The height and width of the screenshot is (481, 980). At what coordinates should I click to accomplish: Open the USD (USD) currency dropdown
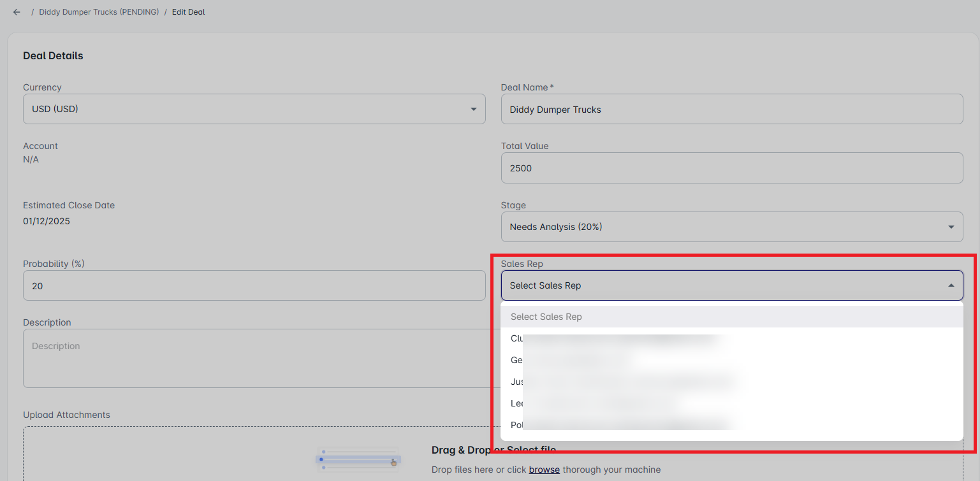point(254,110)
